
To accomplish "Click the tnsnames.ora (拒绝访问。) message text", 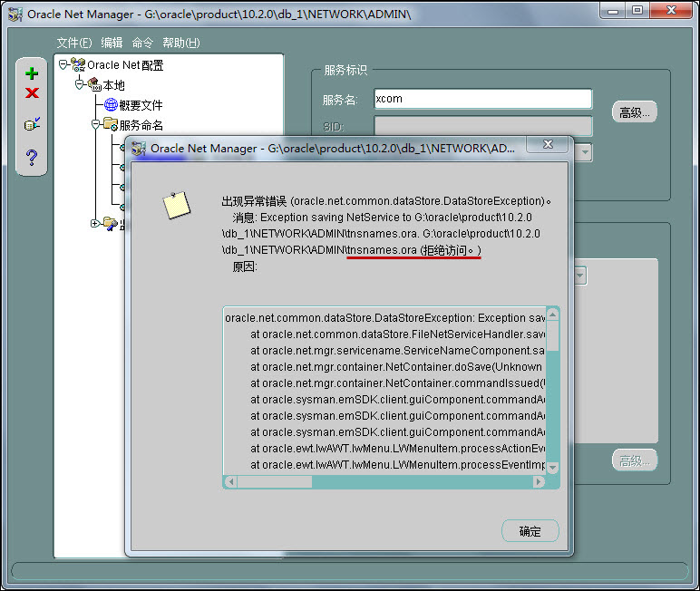I will point(413,250).
